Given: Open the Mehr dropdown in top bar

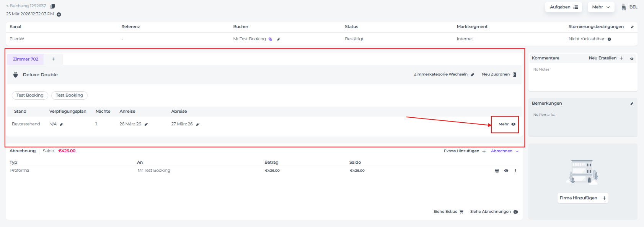Looking at the screenshot, I should pos(601,7).
